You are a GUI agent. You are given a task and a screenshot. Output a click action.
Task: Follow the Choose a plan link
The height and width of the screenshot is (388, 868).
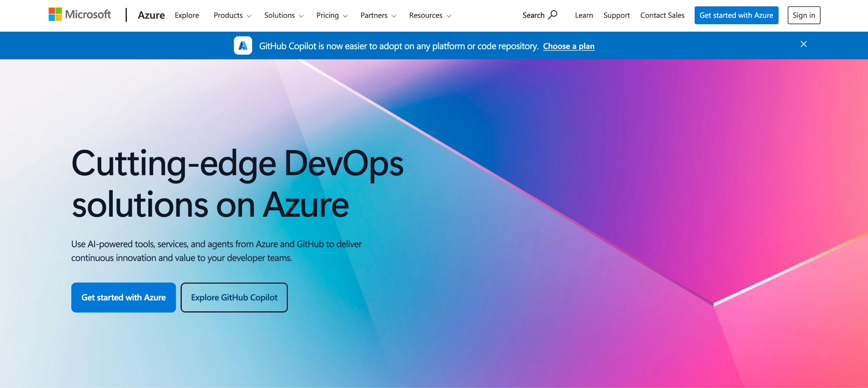tap(569, 46)
